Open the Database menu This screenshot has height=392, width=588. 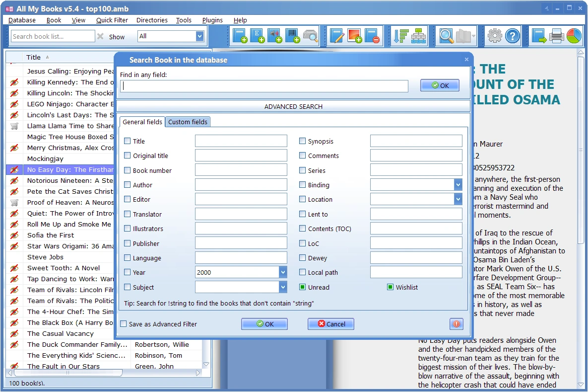coord(22,20)
